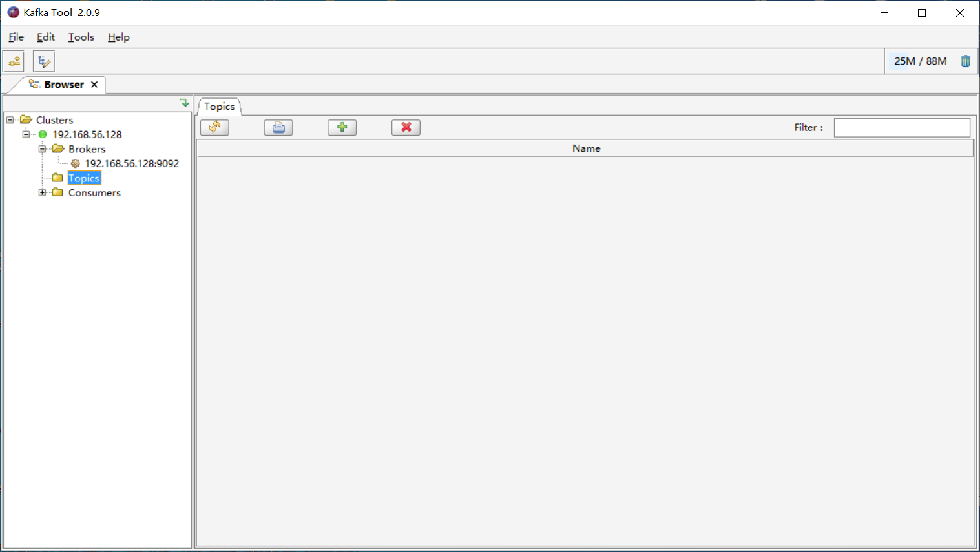Select the highlighted Topics tree item
980x552 pixels.
84,178
